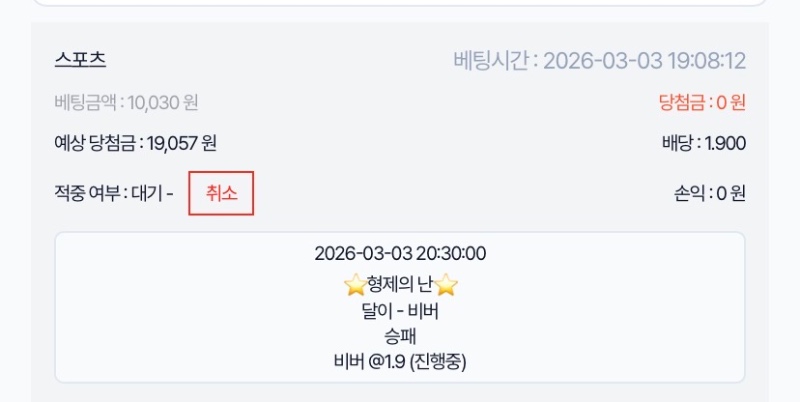Click the 적중 여부 대기 status text

tap(114, 193)
